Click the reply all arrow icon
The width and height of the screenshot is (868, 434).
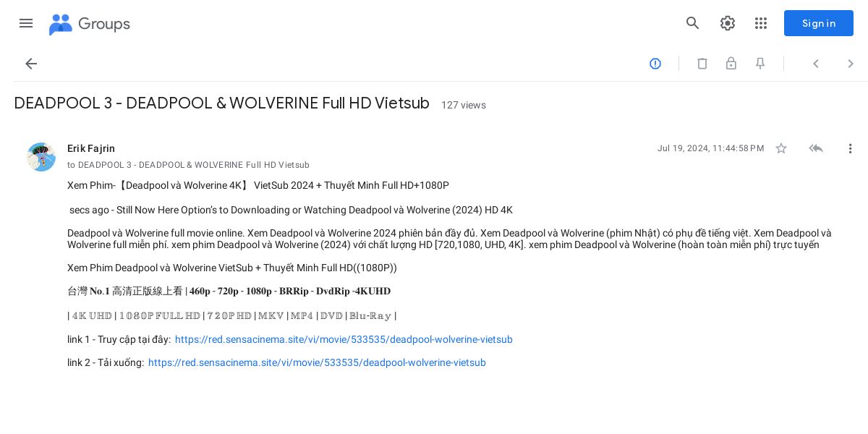tap(816, 148)
